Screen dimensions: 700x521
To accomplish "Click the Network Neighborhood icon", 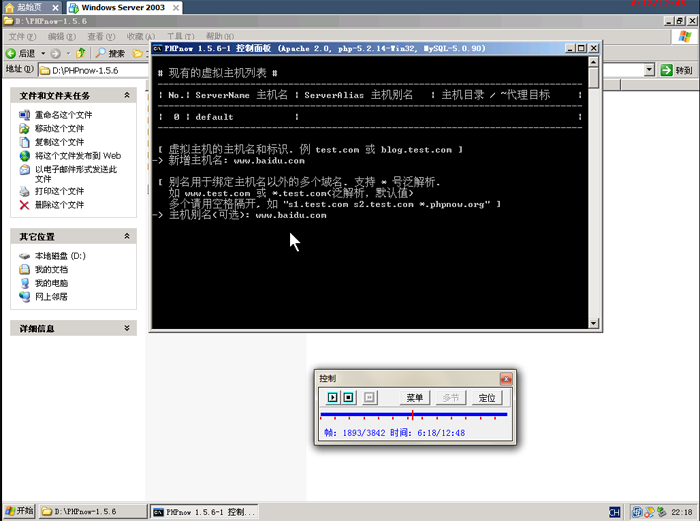I will coord(24,297).
